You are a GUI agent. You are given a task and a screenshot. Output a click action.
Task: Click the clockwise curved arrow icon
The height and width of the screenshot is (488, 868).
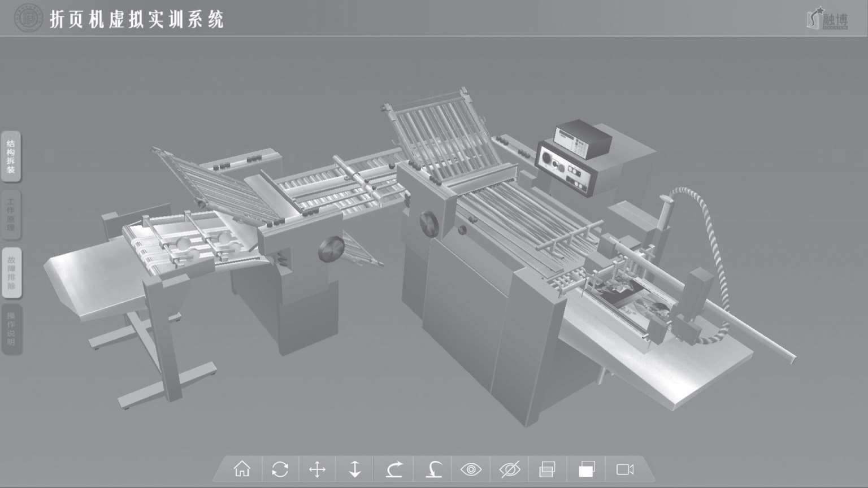pyautogui.click(x=394, y=469)
